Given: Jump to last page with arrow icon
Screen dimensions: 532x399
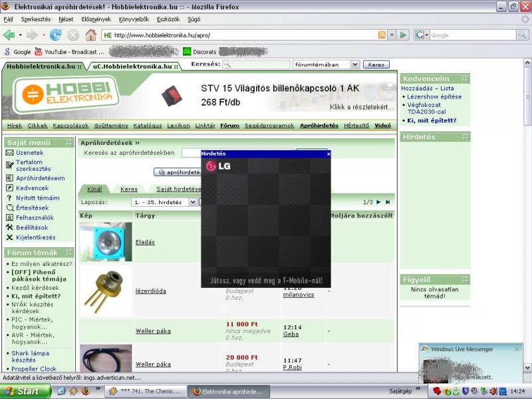Looking at the screenshot, I should point(388,202).
